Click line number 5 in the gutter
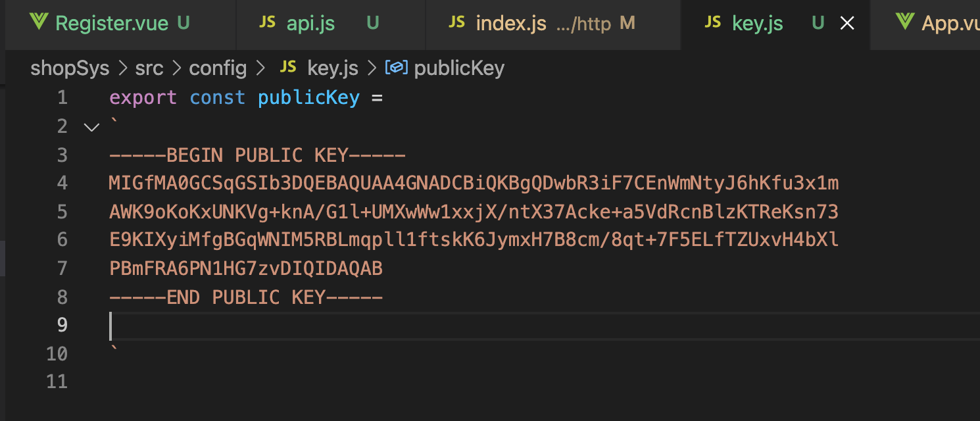The height and width of the screenshot is (421, 980). [x=62, y=211]
